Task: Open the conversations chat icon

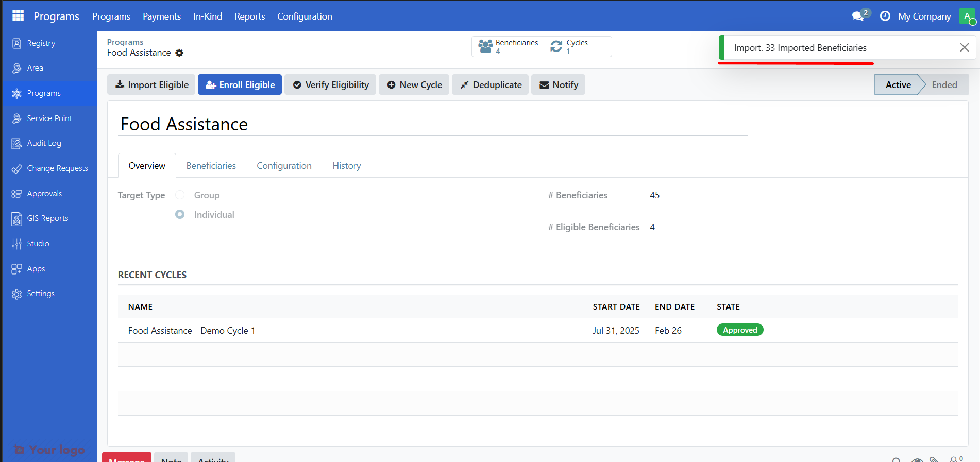Action: 858,16
